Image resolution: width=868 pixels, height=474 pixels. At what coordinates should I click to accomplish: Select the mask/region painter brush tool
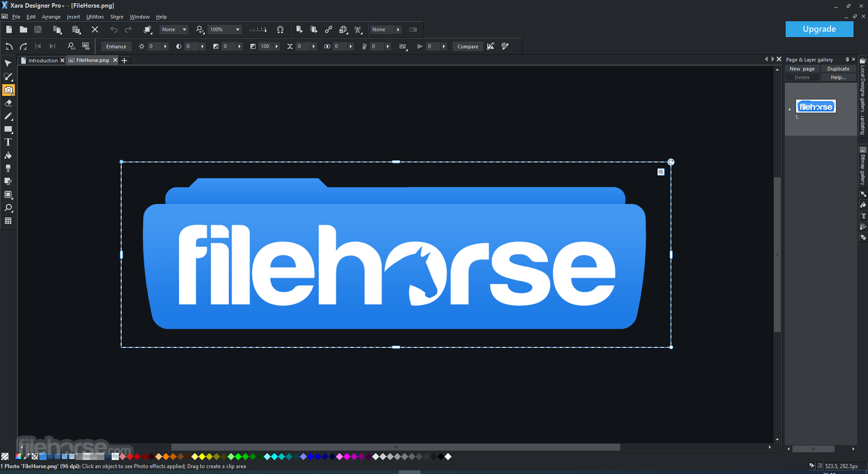pyautogui.click(x=8, y=77)
